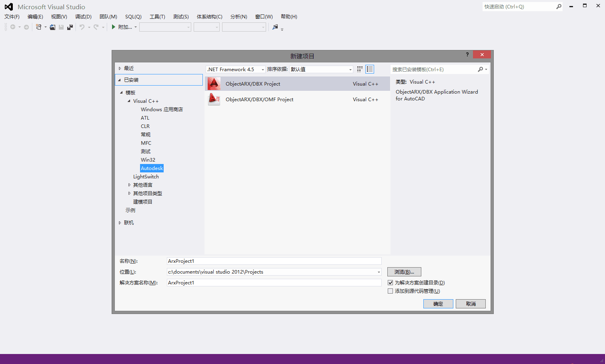The height and width of the screenshot is (364, 605).
Task: Click the find in files toolbar icon
Action: (x=275, y=27)
